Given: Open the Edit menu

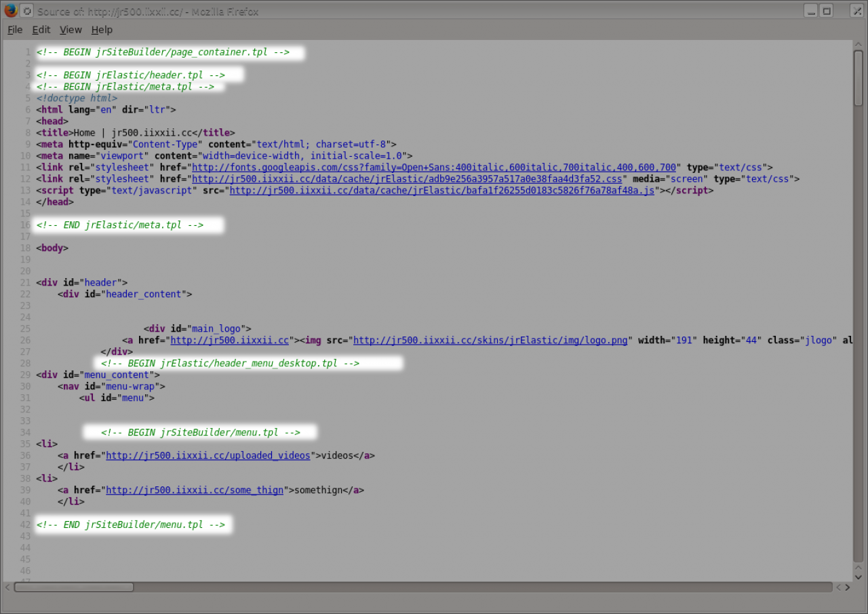Looking at the screenshot, I should point(41,30).
